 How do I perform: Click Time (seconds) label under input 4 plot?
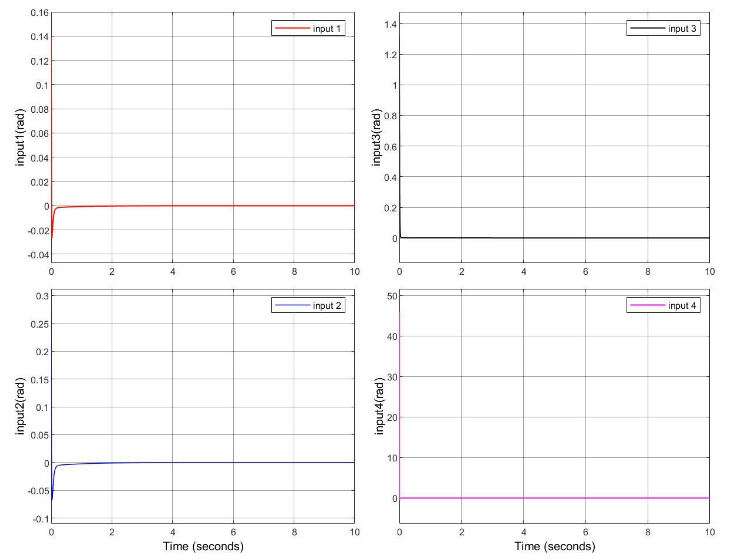pos(555,546)
